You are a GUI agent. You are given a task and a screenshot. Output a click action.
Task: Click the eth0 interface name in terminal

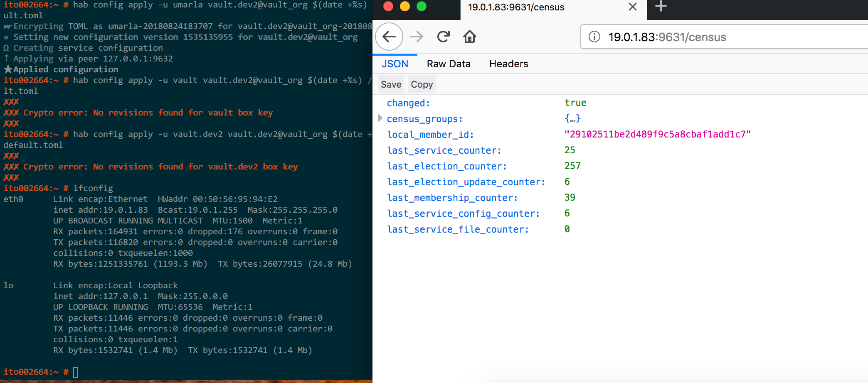[13, 199]
